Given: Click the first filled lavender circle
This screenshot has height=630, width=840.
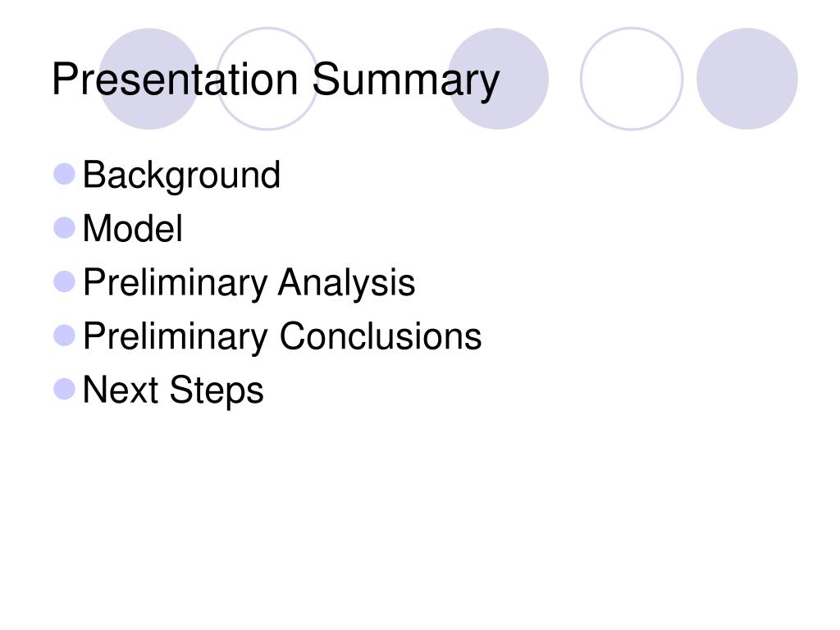Looking at the screenshot, I should [149, 79].
